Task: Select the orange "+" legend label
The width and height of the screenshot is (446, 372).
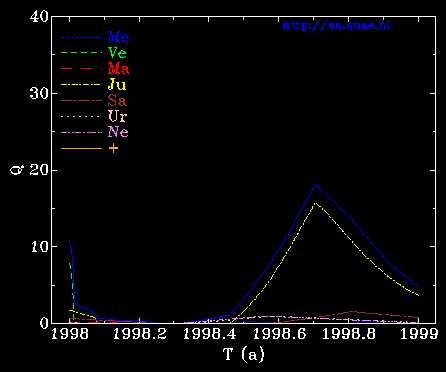Action: coord(113,148)
